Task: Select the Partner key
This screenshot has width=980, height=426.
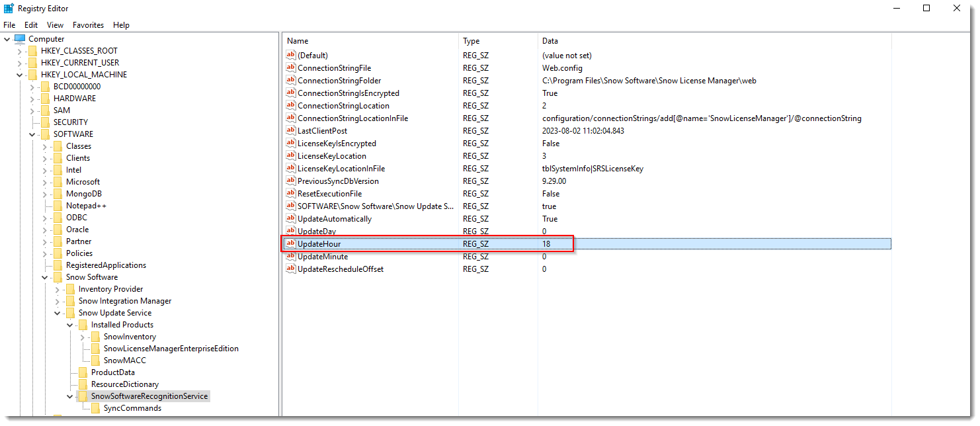Action: tap(79, 241)
